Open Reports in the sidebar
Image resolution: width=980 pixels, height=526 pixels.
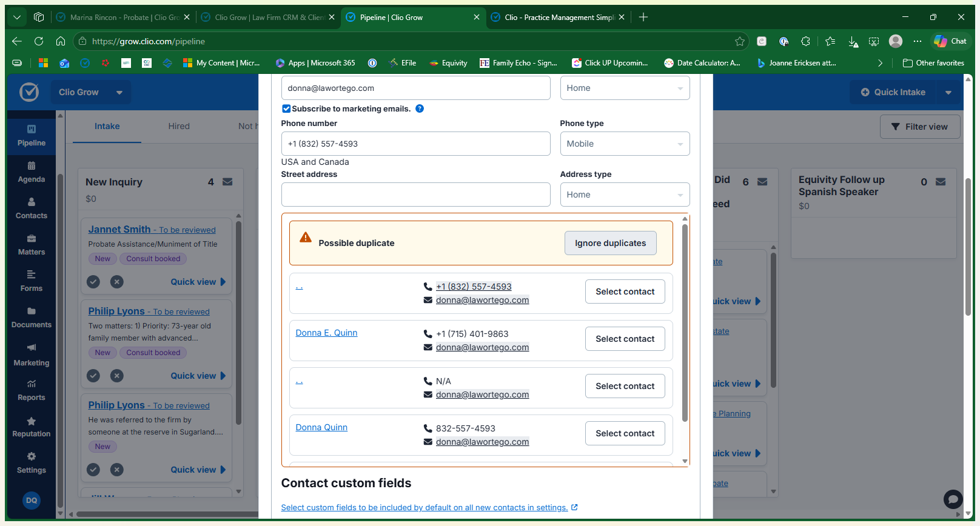point(32,391)
